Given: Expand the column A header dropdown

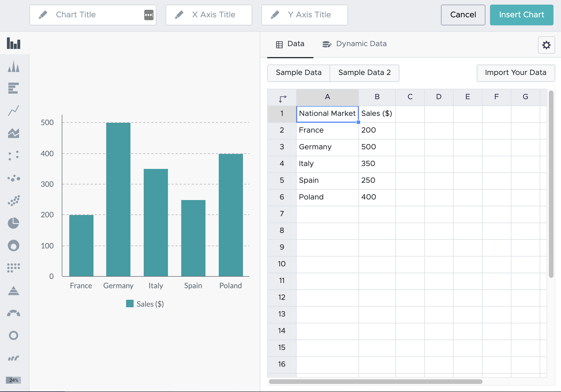Looking at the screenshot, I should 327,97.
